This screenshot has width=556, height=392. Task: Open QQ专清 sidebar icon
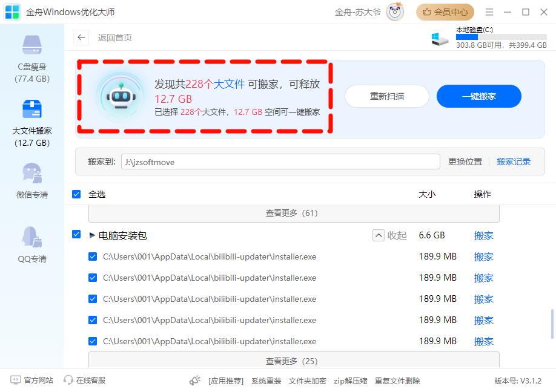(x=32, y=238)
